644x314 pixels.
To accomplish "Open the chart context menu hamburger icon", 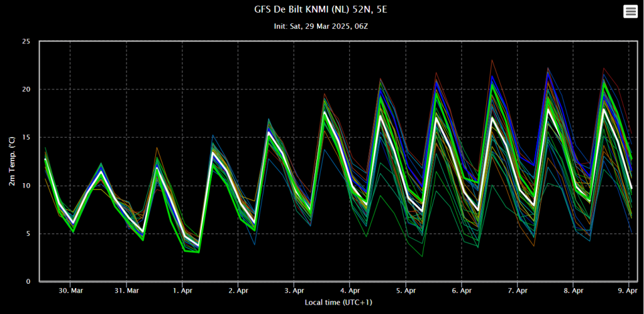I will click(630, 12).
